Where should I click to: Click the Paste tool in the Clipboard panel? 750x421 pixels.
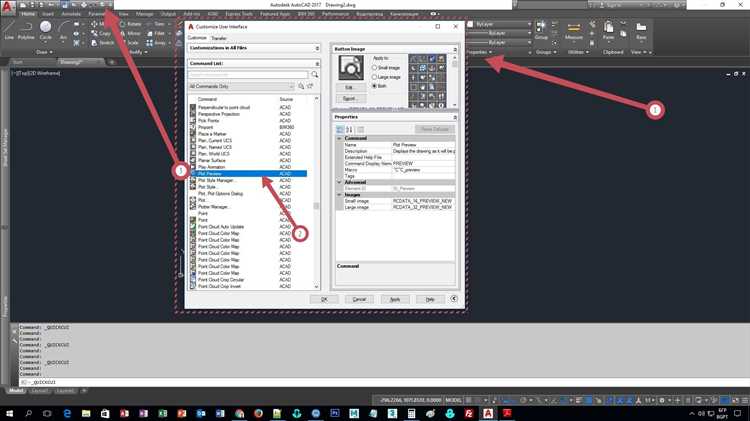608,30
